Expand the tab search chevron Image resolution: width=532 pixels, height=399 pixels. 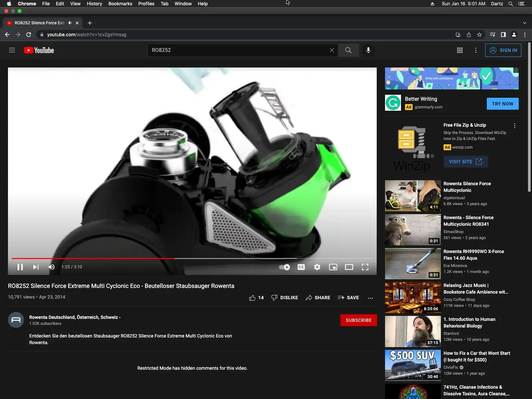click(x=525, y=23)
